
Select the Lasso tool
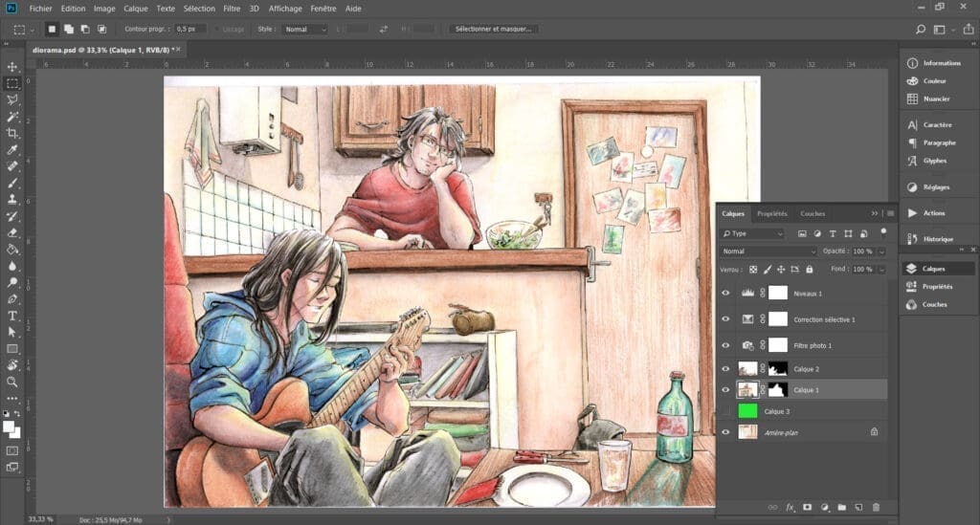tap(11, 99)
